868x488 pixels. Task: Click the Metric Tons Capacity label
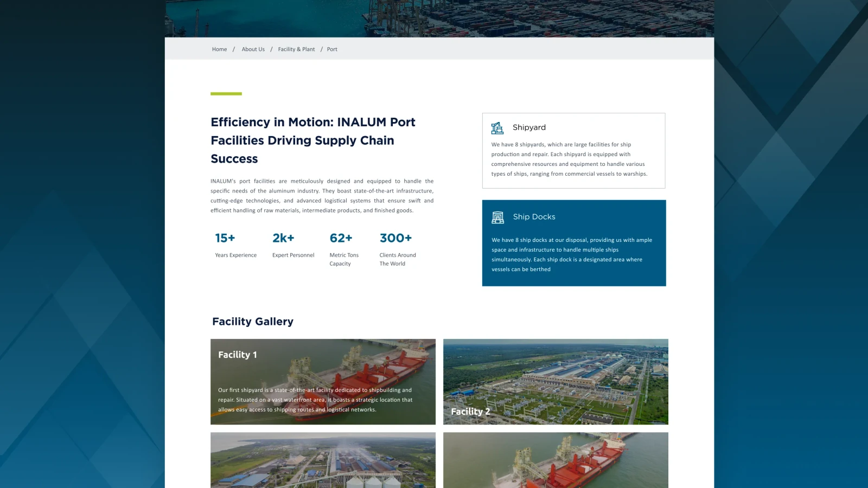point(344,260)
